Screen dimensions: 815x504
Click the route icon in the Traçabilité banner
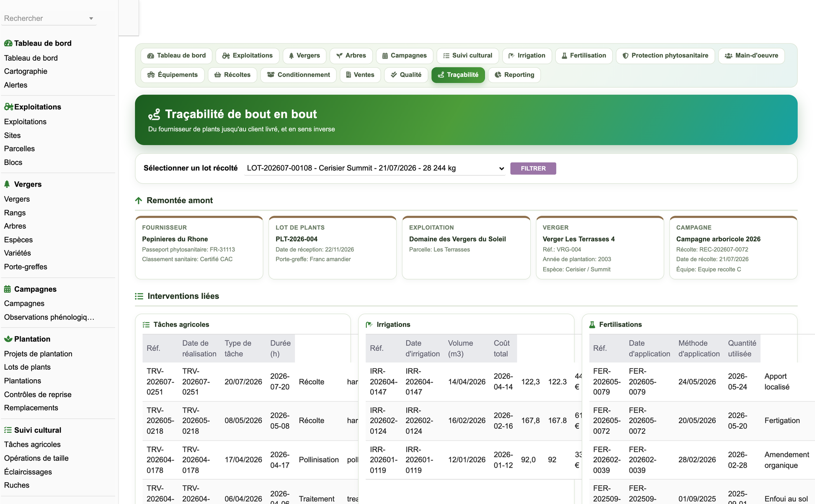(x=154, y=114)
